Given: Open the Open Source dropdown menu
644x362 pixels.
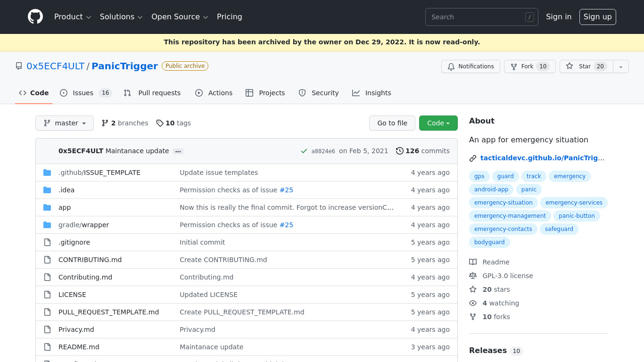Looking at the screenshot, I should [x=180, y=17].
